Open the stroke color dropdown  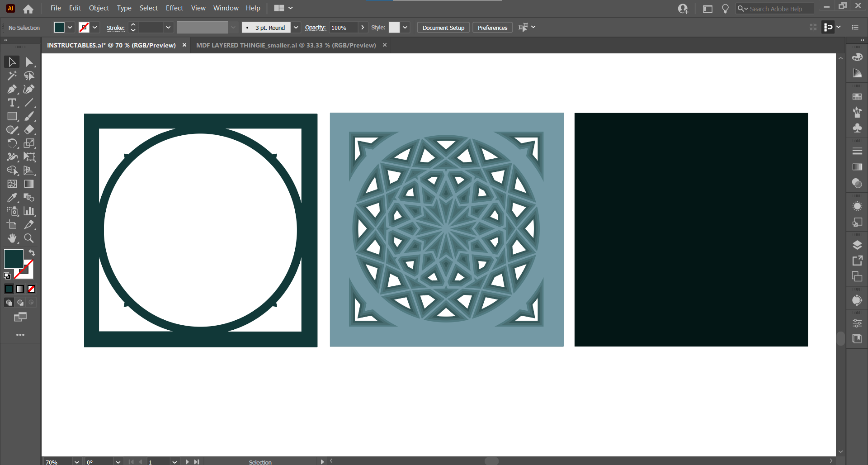95,28
